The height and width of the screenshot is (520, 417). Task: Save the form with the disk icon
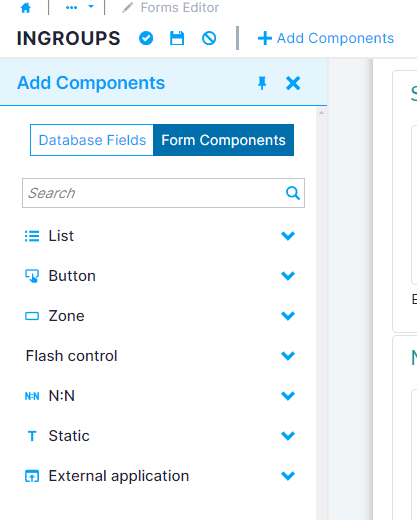(x=177, y=38)
